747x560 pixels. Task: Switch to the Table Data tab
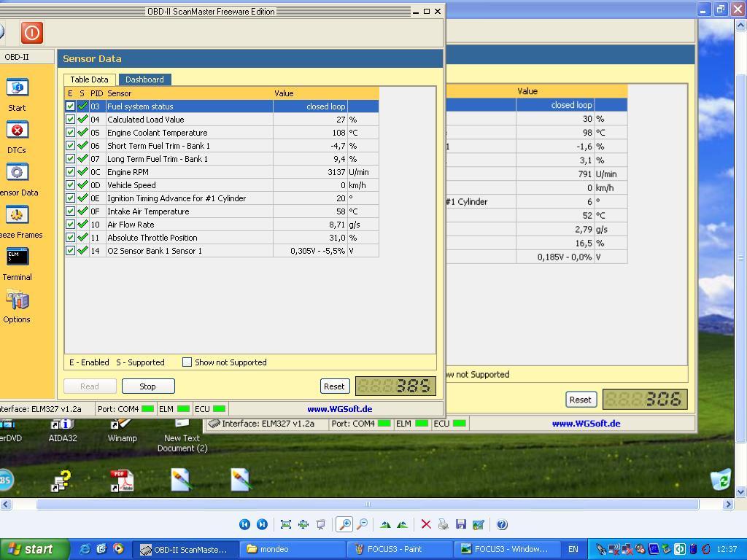89,79
